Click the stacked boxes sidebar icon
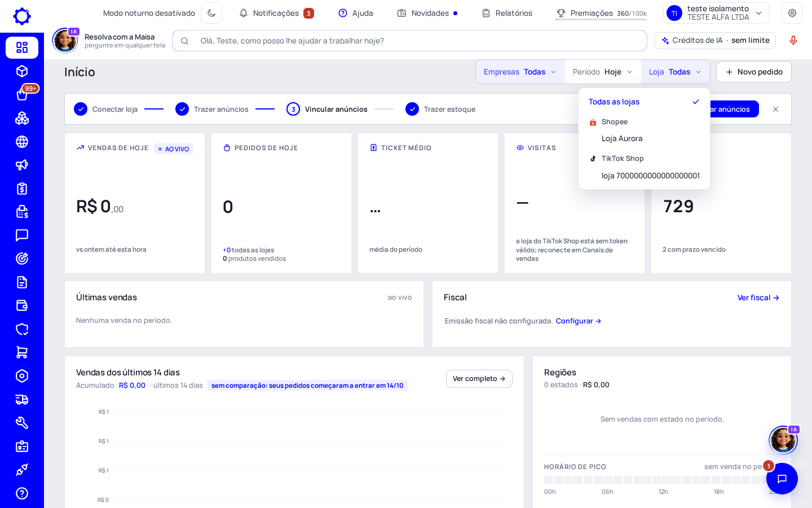This screenshot has height=508, width=812. coord(22,118)
